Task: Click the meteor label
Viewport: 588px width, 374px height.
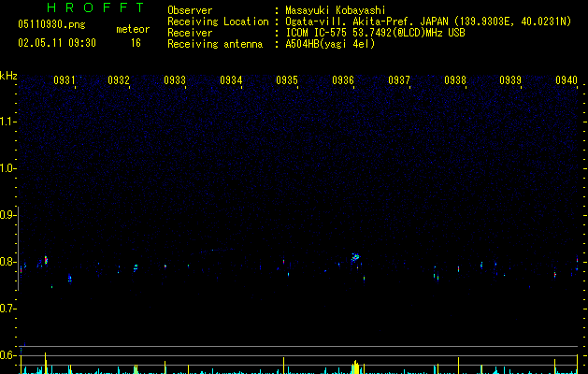Action: [x=133, y=29]
